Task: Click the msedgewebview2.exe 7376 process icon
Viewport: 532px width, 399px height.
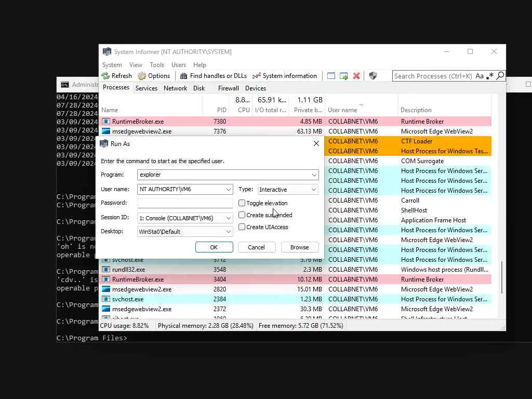Action: [106, 131]
